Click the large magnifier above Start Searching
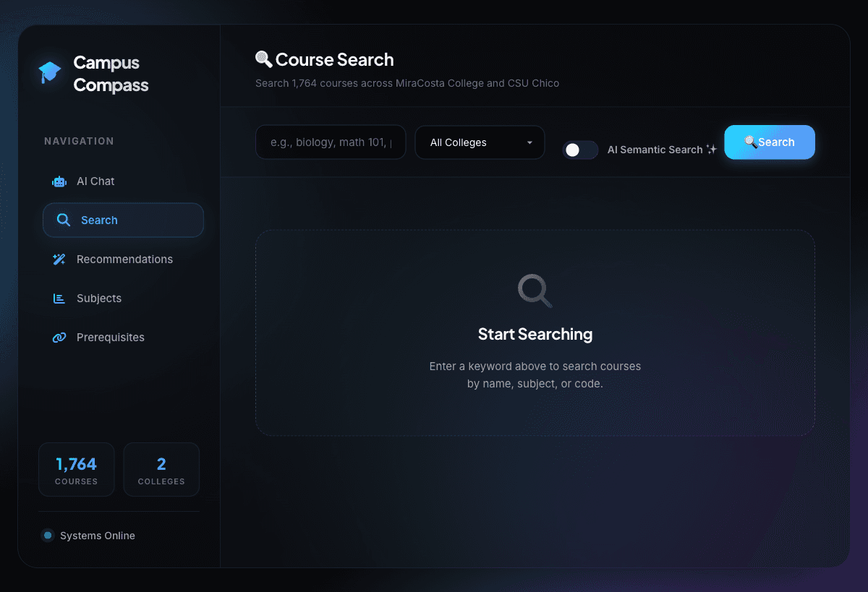The height and width of the screenshot is (592, 868). pos(535,291)
